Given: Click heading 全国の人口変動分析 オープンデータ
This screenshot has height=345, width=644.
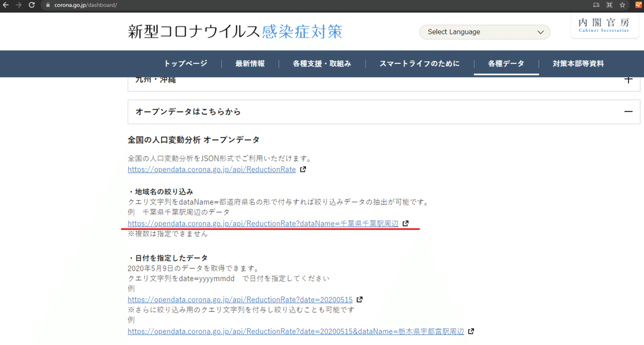Looking at the screenshot, I should click(x=194, y=140).
